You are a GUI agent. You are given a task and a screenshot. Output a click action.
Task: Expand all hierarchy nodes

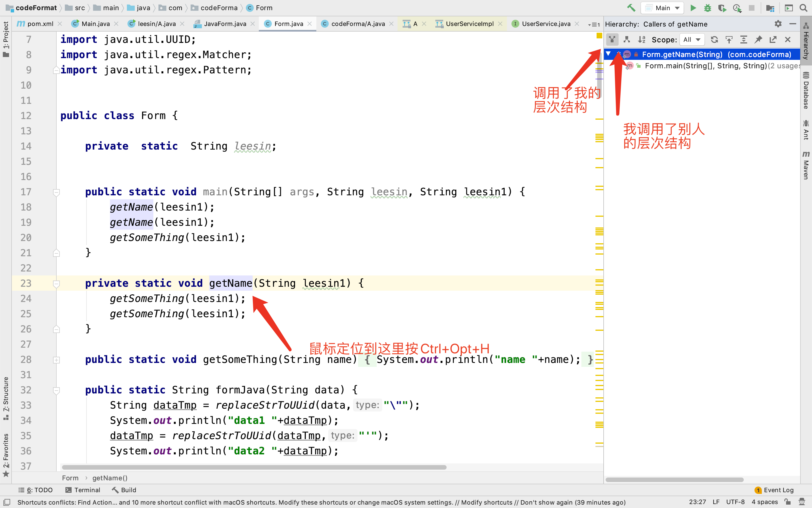743,40
